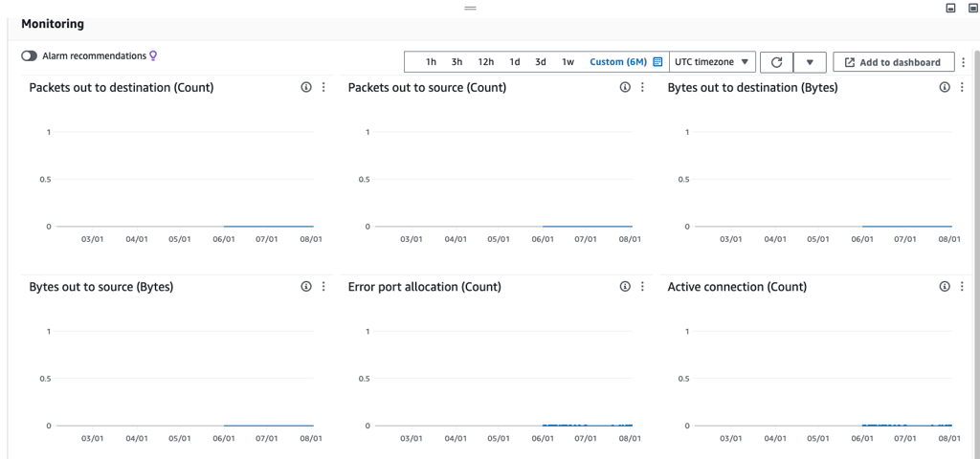Click the Bytes out to source (Bytes) title

[x=101, y=287]
